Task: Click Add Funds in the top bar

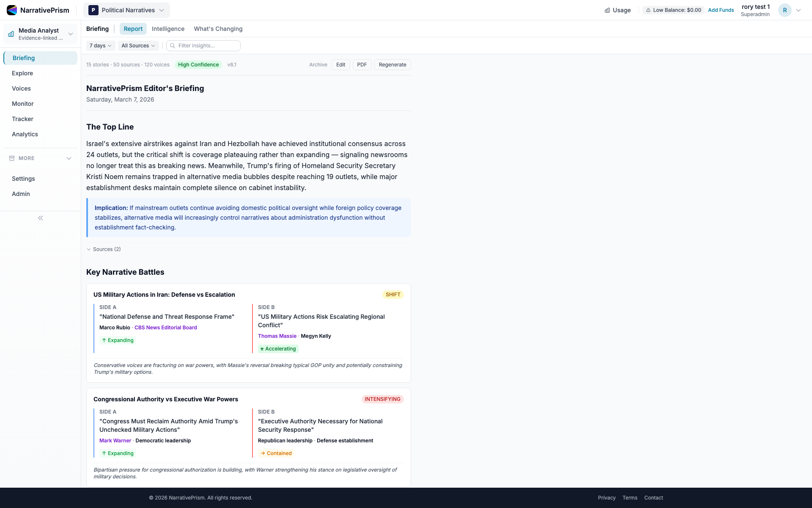Action: (721, 10)
